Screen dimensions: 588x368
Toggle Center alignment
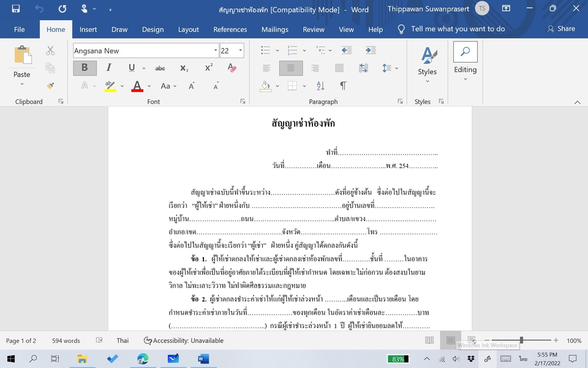tap(290, 68)
